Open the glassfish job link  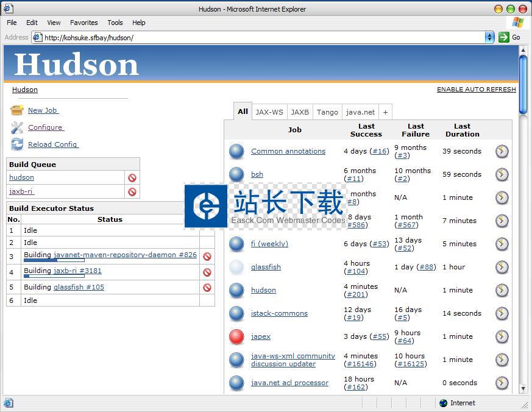(266, 267)
